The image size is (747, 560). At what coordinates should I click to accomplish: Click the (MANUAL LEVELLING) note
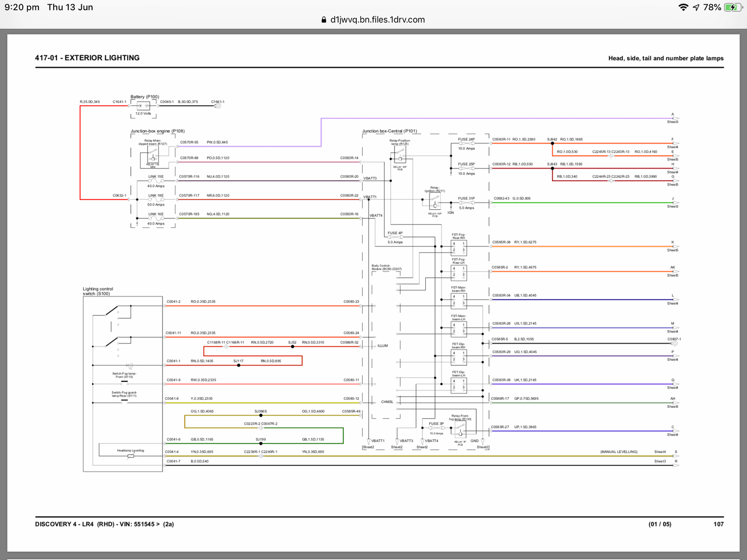pos(619,452)
